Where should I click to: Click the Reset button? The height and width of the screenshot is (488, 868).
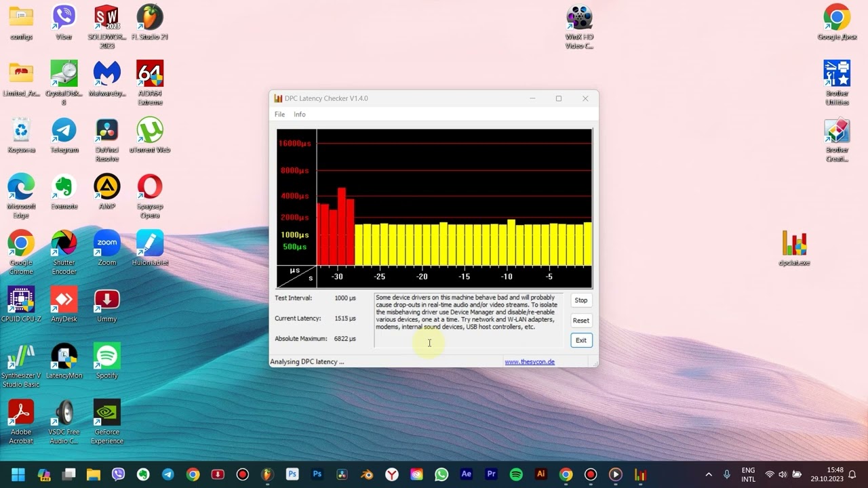coord(581,321)
